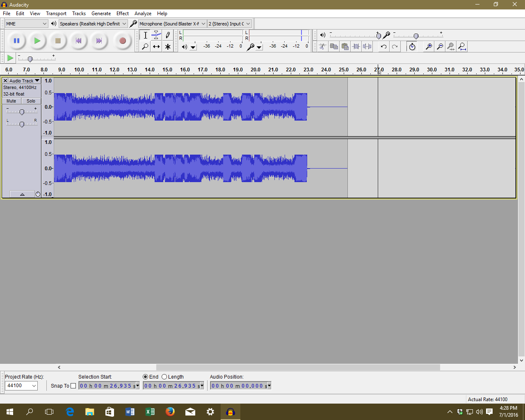Open the Effect menu
The image size is (525, 420).
(x=123, y=14)
